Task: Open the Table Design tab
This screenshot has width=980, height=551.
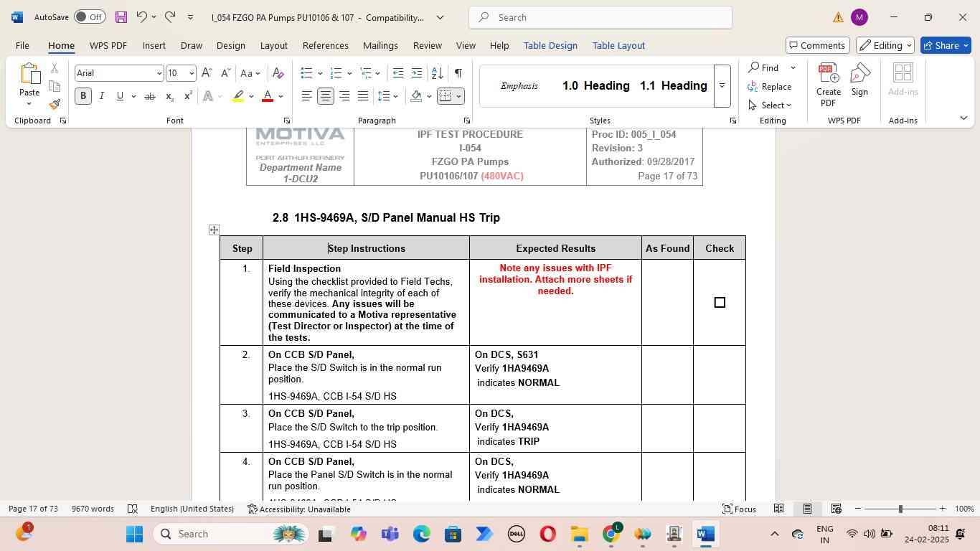Action: [x=550, y=45]
